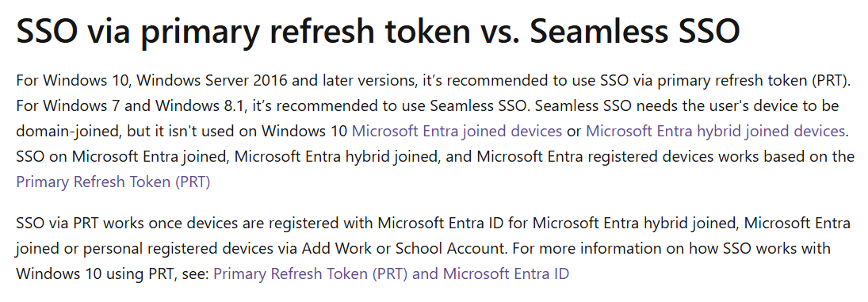Image resolution: width=868 pixels, height=302 pixels.
Task: Click the phrase Microsoft Entra registered devices
Action: pyautogui.click(x=595, y=156)
